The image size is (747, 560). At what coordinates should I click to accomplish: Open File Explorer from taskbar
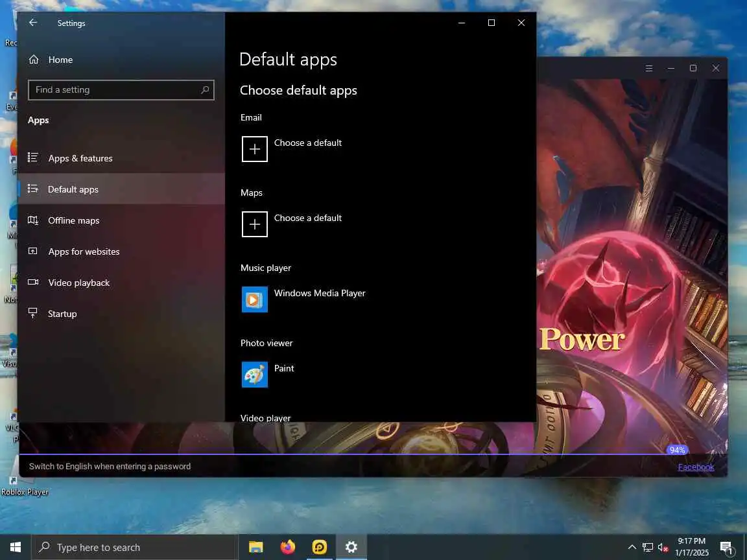[x=256, y=547]
